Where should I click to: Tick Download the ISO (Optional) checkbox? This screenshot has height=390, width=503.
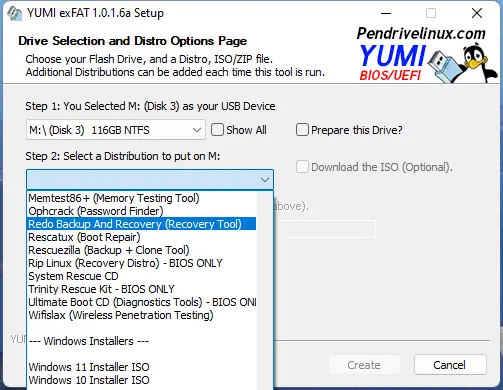(302, 167)
